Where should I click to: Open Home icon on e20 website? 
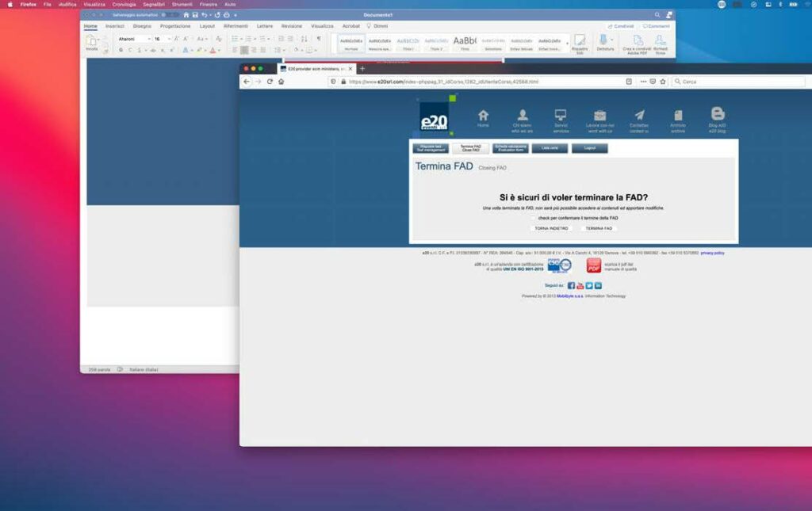(483, 116)
